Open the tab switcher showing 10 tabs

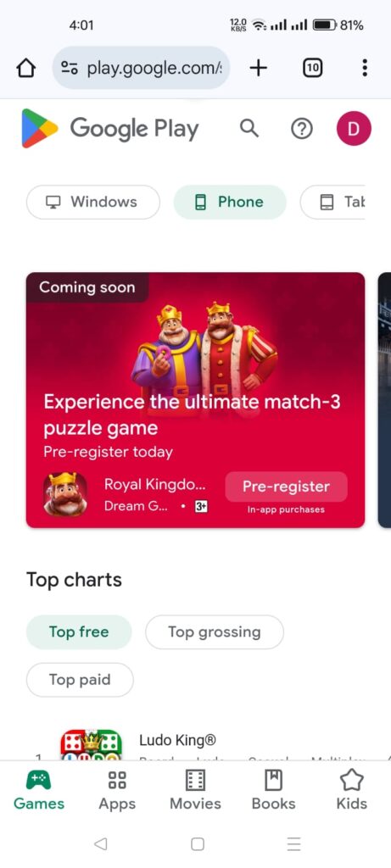312,68
